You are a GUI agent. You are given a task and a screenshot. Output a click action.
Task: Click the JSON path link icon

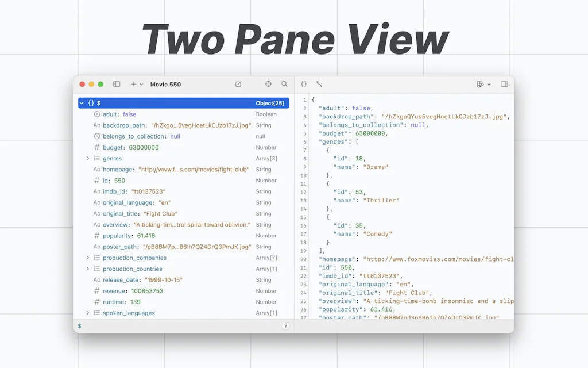click(319, 84)
